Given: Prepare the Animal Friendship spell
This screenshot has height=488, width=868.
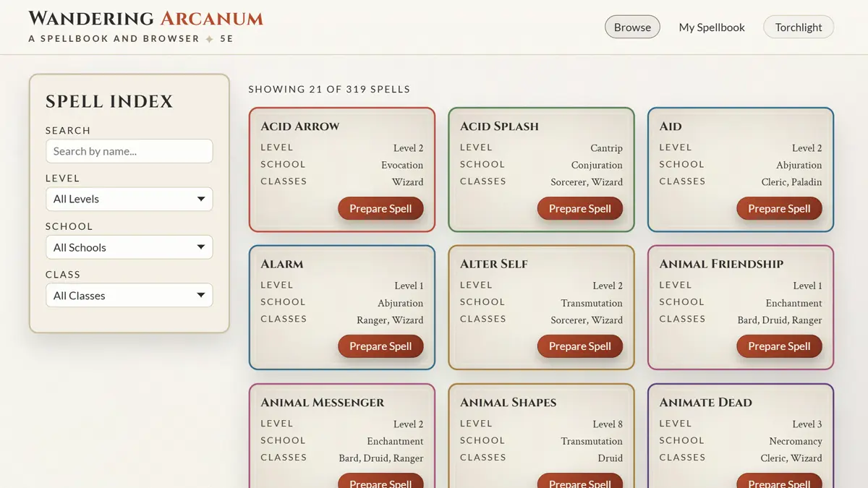Looking at the screenshot, I should tap(779, 346).
